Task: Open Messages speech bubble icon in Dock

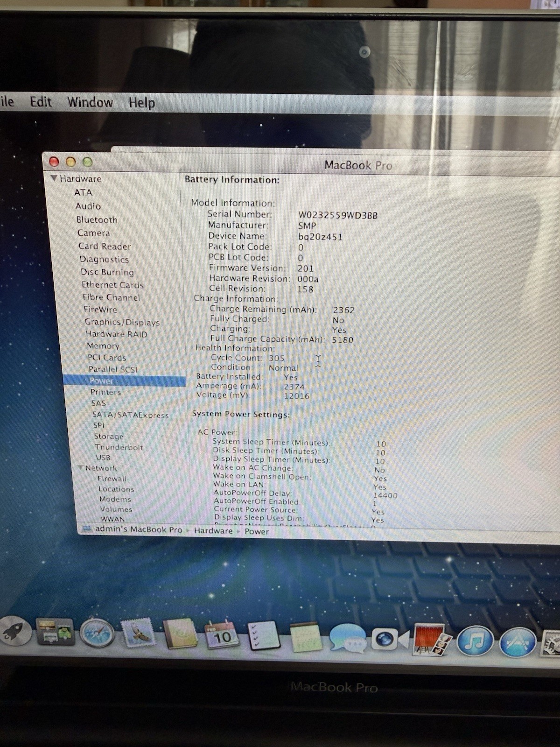Action: [x=348, y=638]
